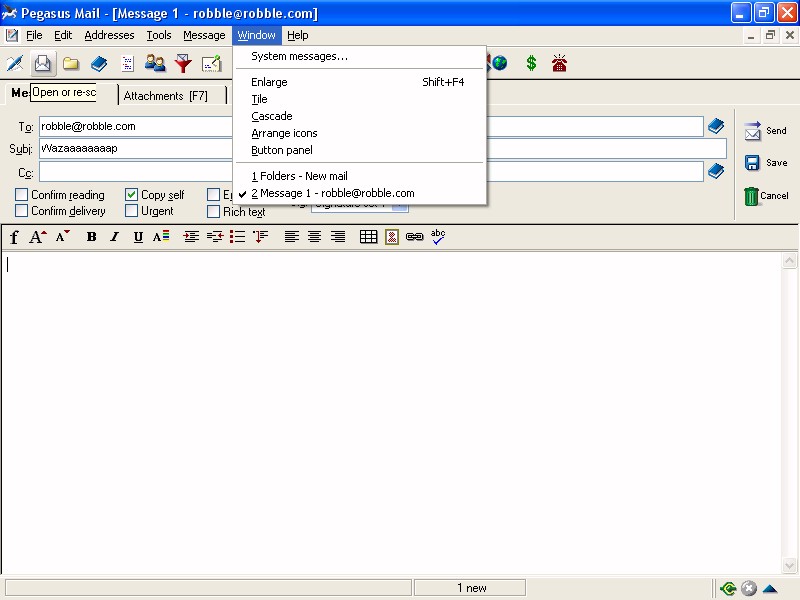
Task: Align text to the right
Action: (338, 237)
